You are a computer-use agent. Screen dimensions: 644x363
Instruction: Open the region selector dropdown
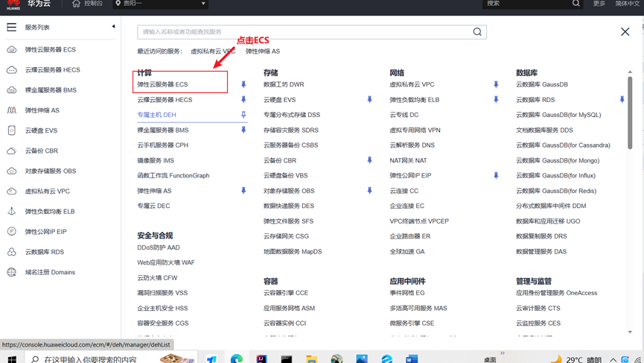coord(161,4)
